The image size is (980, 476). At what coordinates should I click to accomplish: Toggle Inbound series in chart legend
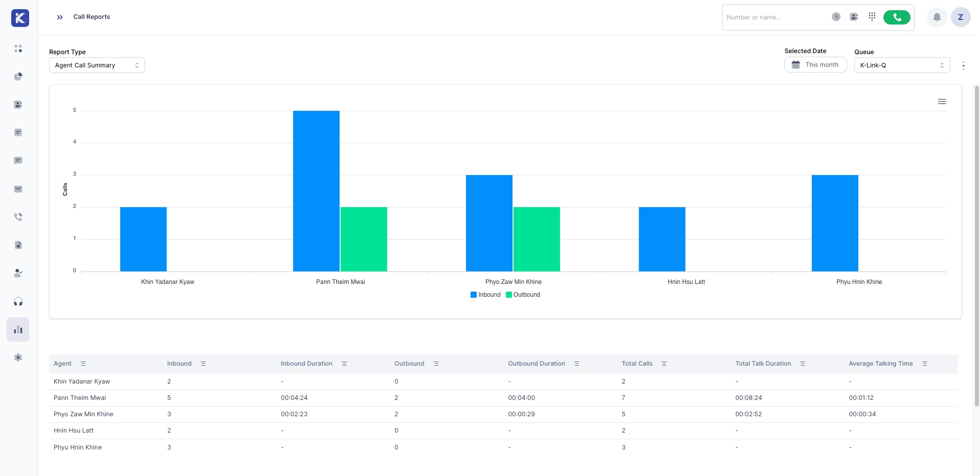pyautogui.click(x=485, y=295)
